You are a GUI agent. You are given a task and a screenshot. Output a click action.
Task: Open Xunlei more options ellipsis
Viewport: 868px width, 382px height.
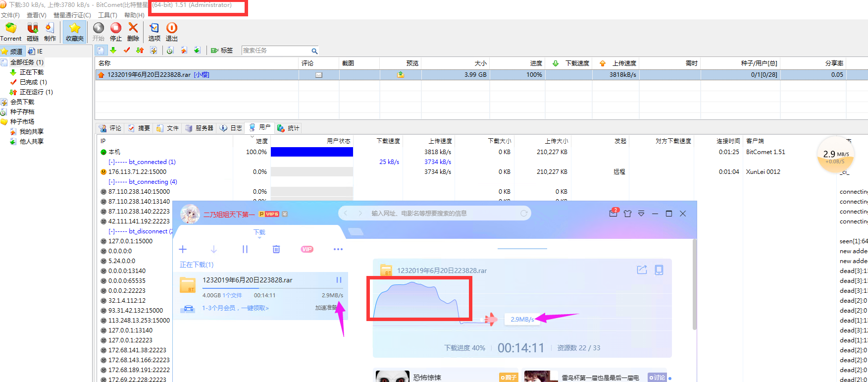tap(338, 249)
